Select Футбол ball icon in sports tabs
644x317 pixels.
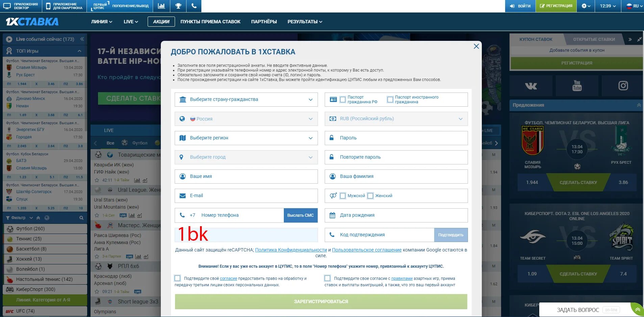click(x=125, y=143)
